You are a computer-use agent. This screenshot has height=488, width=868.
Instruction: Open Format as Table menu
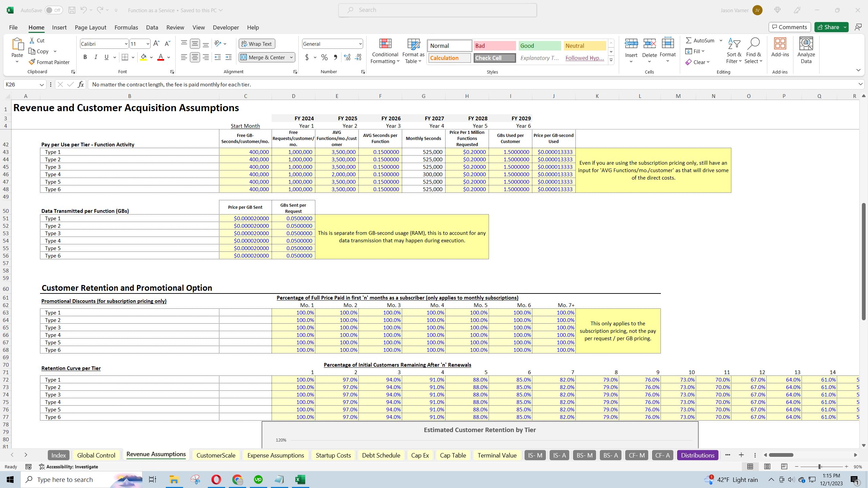coord(413,50)
